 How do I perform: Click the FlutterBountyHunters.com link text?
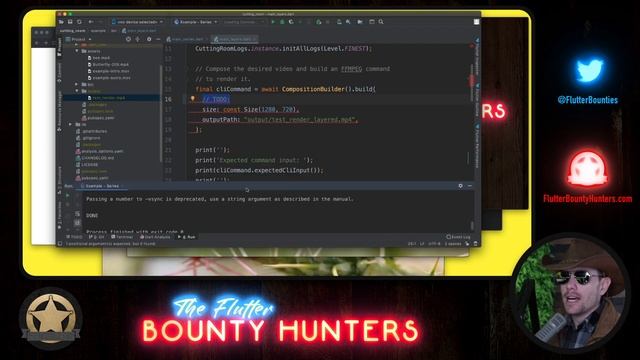(x=588, y=199)
